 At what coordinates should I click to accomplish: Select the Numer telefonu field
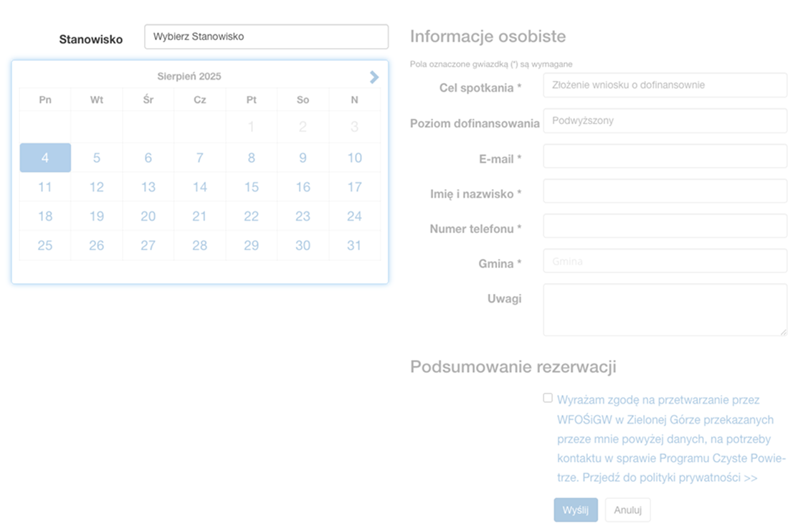(665, 226)
